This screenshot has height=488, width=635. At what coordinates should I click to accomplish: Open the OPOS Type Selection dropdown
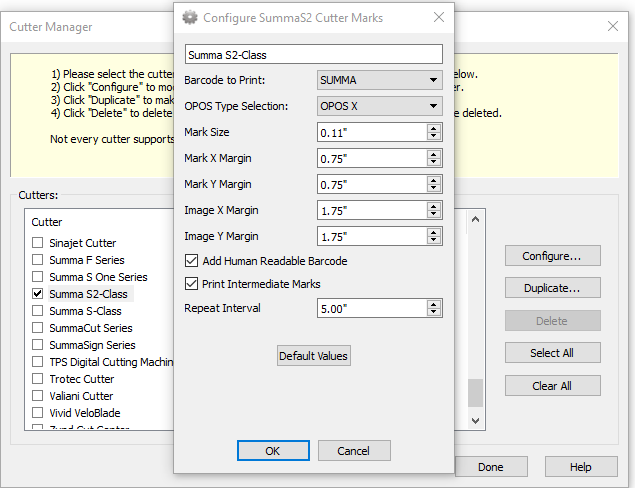pos(379,106)
